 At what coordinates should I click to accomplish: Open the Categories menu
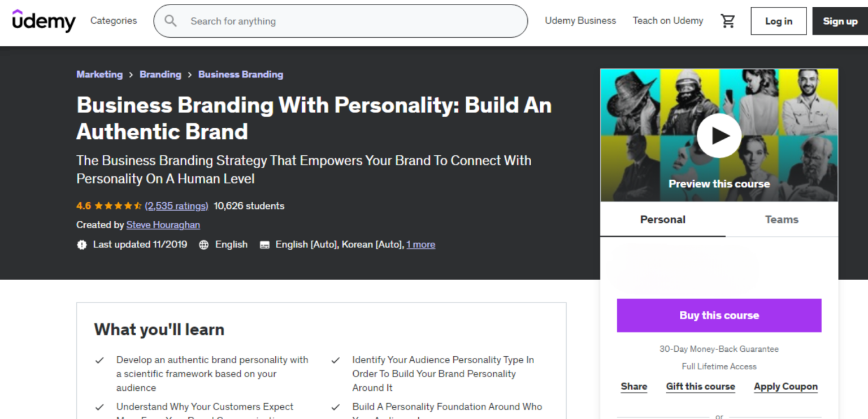click(x=114, y=21)
